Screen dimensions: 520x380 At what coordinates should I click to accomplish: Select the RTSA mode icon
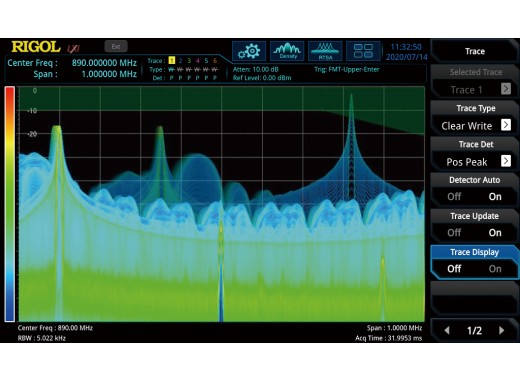click(325, 51)
